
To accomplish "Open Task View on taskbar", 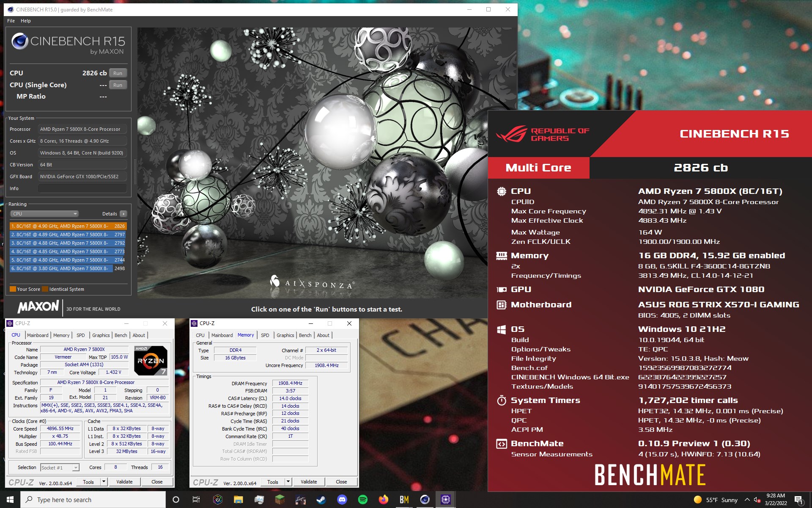I will (196, 500).
